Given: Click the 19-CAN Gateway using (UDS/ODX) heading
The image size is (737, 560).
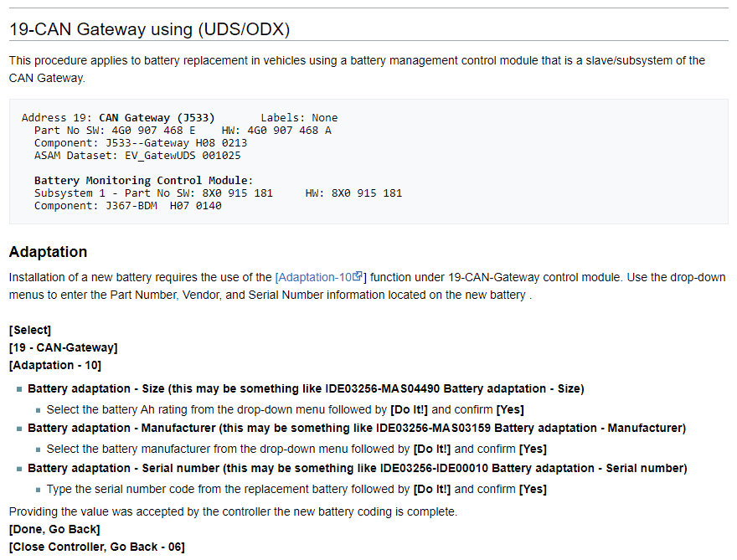Looking at the screenshot, I should point(149,29).
